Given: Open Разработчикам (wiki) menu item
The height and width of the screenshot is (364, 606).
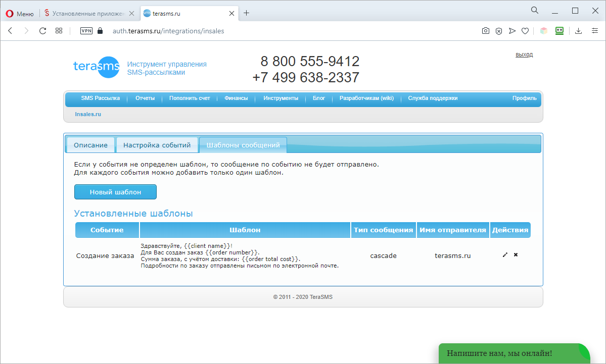Looking at the screenshot, I should (367, 98).
